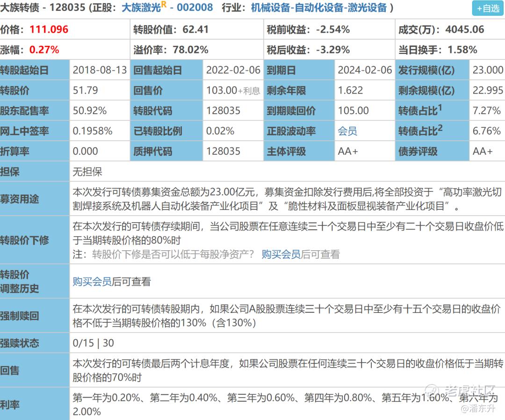
Task: Select the 涨幅 value 0.27%
Action: (44, 50)
